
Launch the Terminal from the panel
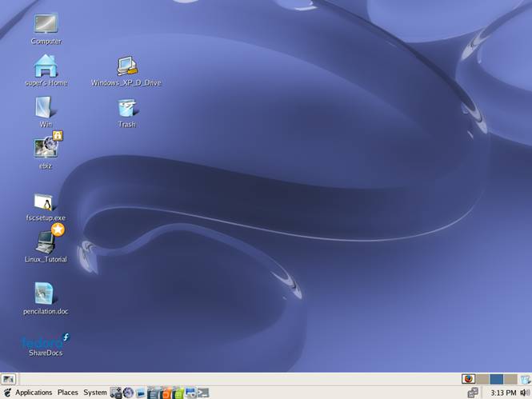point(203,393)
